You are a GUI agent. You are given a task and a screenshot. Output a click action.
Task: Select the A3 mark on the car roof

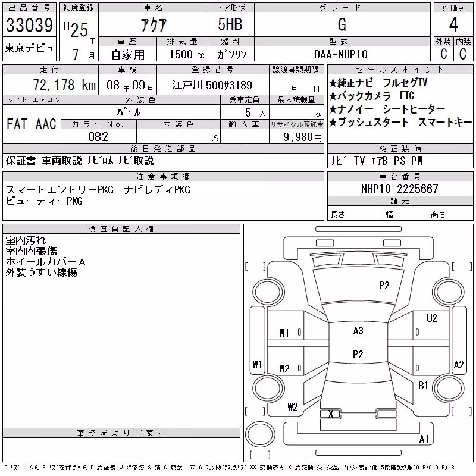(358, 331)
